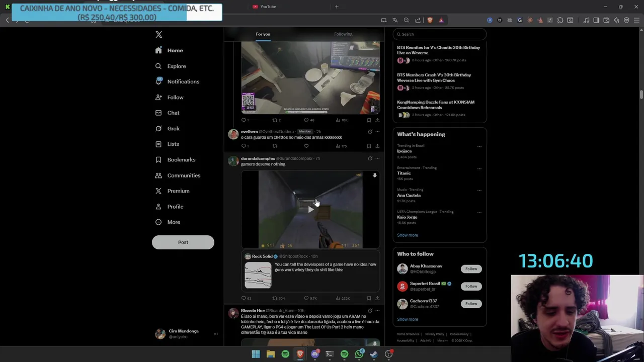Open the Titanic trending topic
The image size is (644, 362).
pos(404,173)
